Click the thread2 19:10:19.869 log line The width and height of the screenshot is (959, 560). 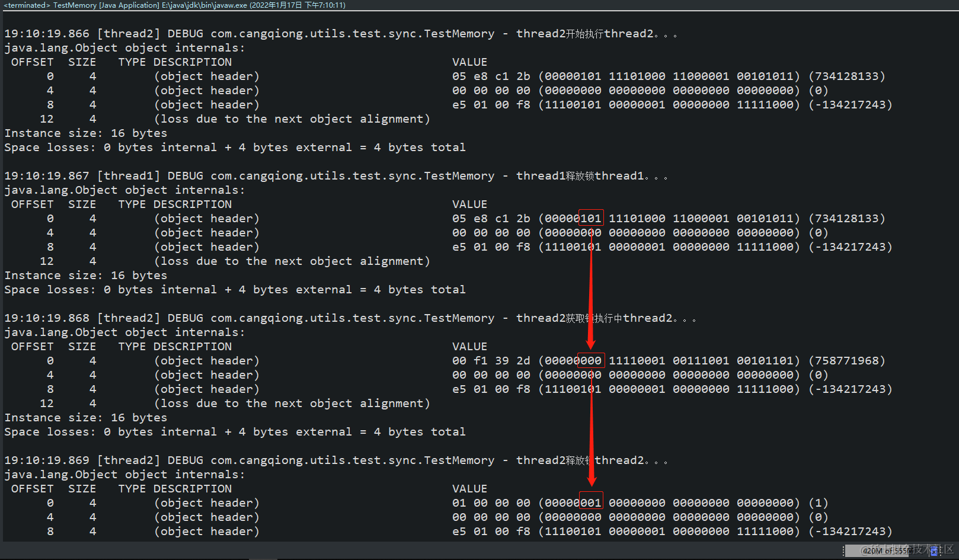pyautogui.click(x=336, y=460)
